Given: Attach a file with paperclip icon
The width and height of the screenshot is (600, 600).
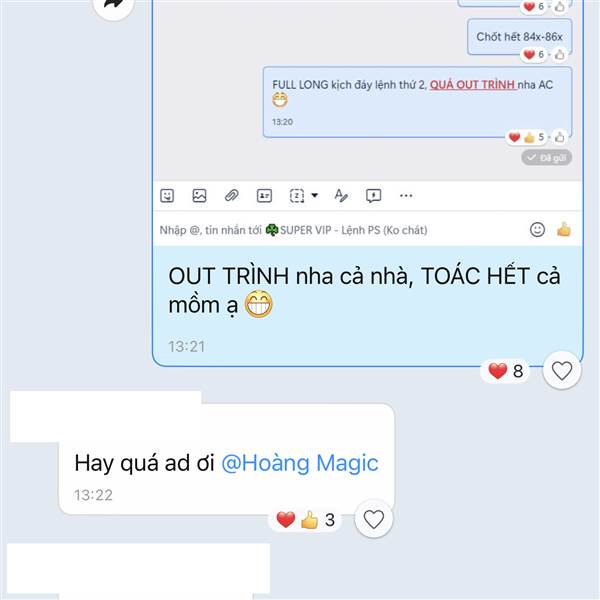Looking at the screenshot, I should (232, 196).
